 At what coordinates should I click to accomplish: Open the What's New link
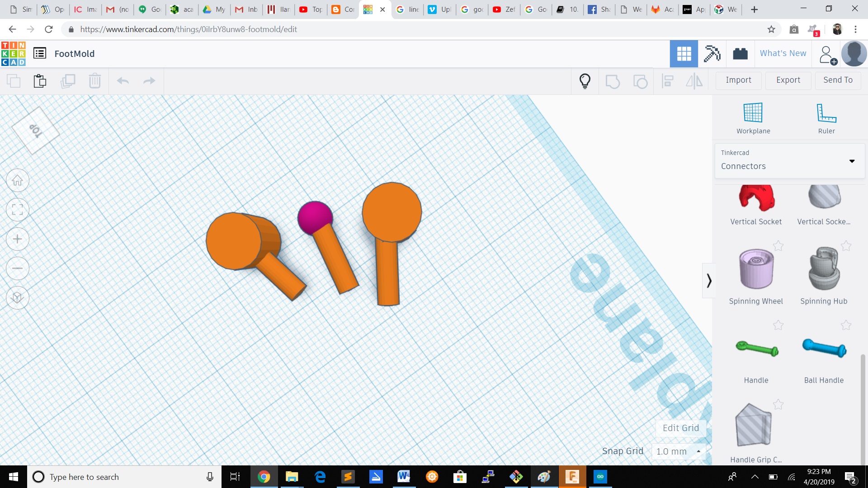(783, 53)
